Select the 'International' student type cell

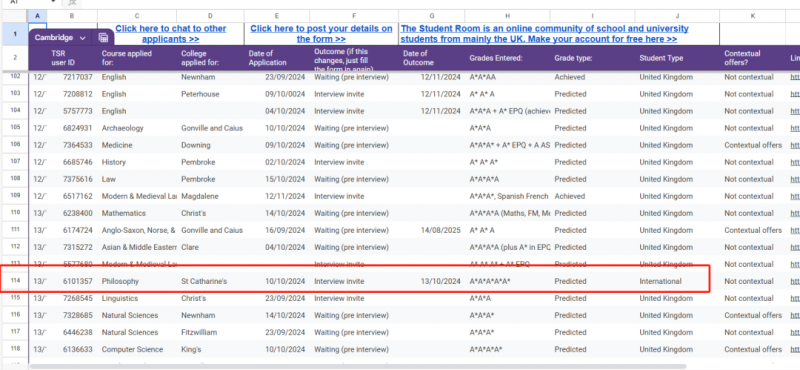(x=678, y=281)
